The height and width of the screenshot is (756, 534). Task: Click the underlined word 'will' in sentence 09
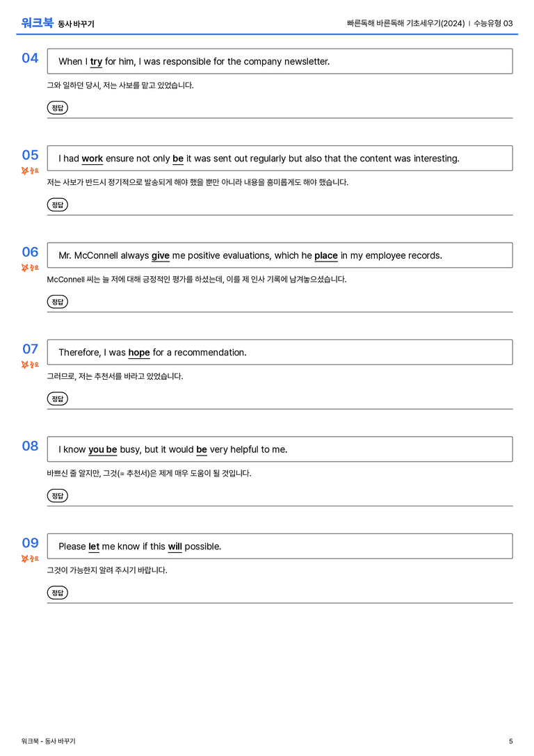[x=175, y=546]
